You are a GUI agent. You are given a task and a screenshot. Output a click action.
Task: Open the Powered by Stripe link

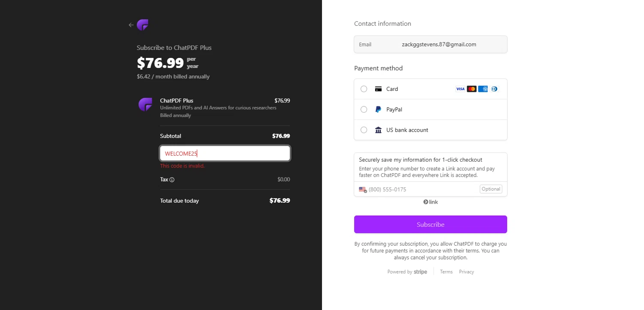click(x=407, y=272)
